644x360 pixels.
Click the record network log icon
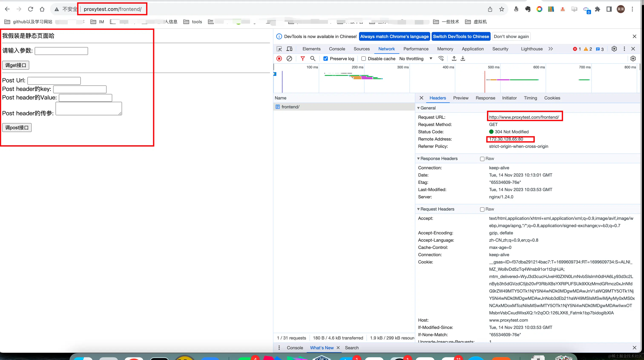279,59
